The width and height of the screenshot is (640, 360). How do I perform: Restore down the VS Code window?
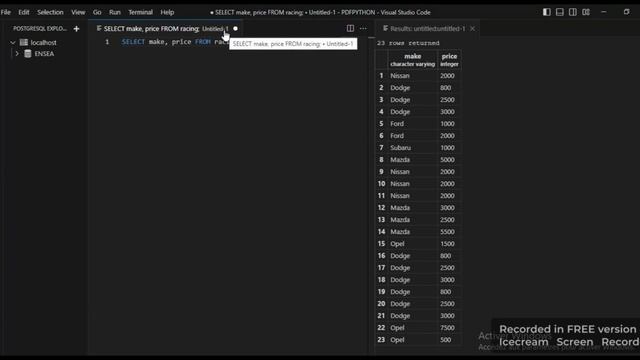(x=626, y=12)
